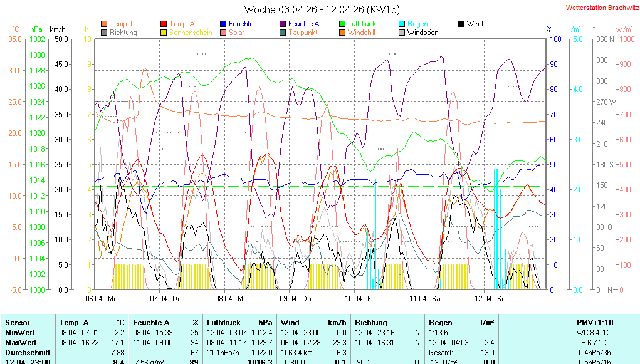Click the black Wind legend swatch
This screenshot has height=364, width=640.
coord(461,24)
